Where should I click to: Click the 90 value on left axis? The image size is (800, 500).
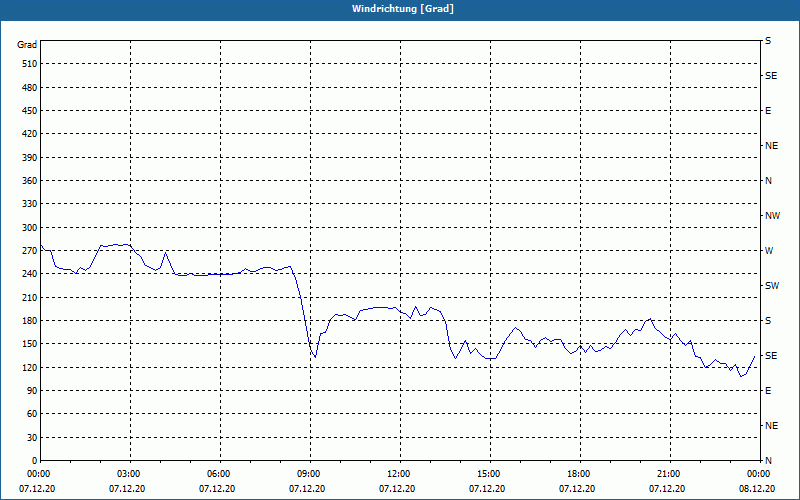click(x=32, y=391)
